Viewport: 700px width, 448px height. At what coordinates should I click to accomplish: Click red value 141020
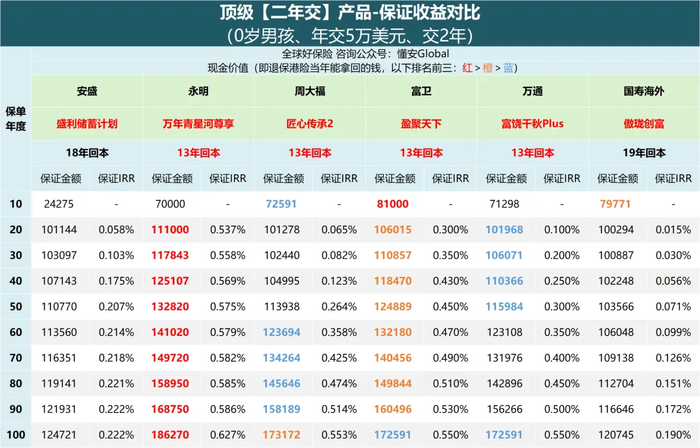coord(170,332)
